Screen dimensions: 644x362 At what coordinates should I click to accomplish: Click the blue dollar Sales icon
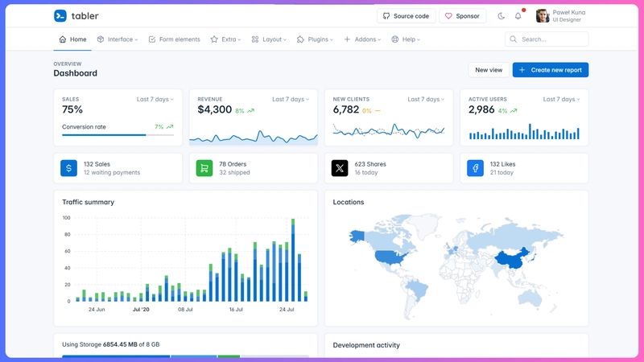coord(69,168)
